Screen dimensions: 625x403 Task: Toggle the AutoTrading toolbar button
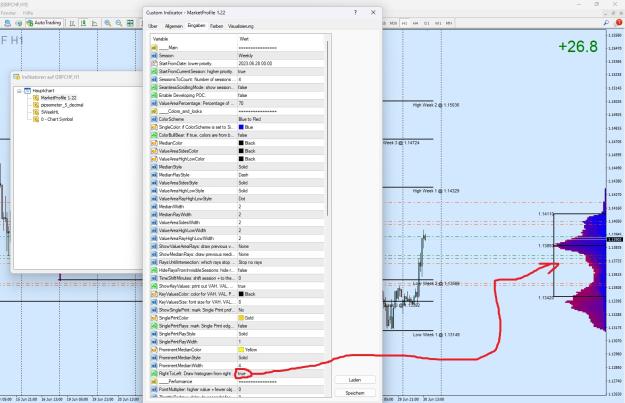pyautogui.click(x=43, y=23)
